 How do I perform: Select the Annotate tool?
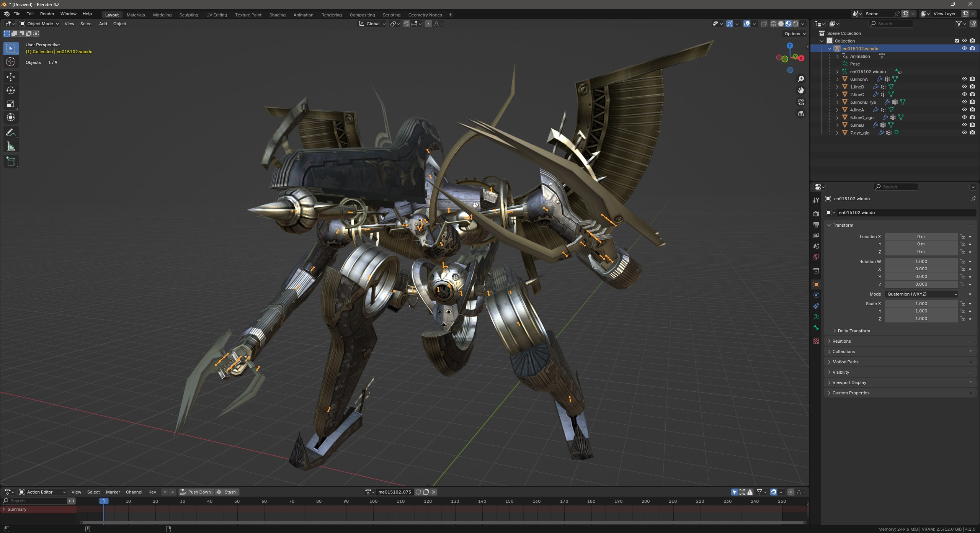tap(11, 132)
